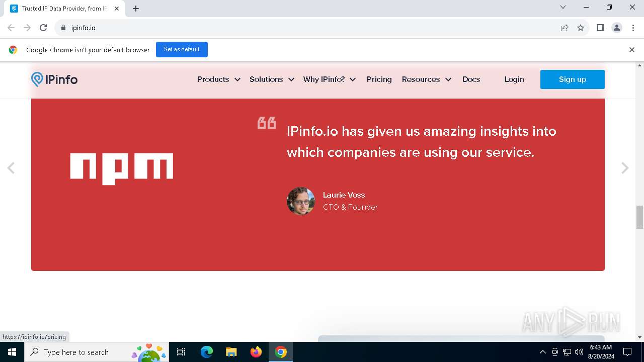Click the page vertical scrollbar thumb
The width and height of the screenshot is (644, 362).
coord(640,217)
